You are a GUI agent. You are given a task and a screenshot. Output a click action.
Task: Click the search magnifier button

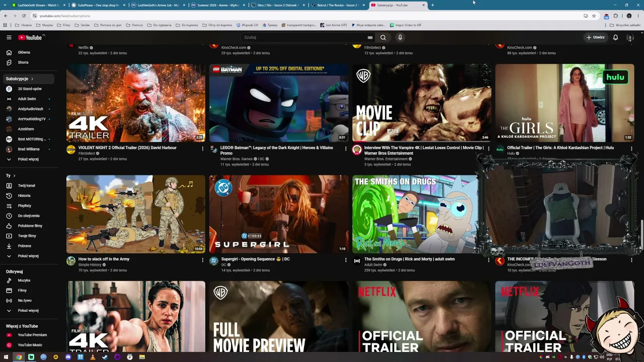point(383,37)
